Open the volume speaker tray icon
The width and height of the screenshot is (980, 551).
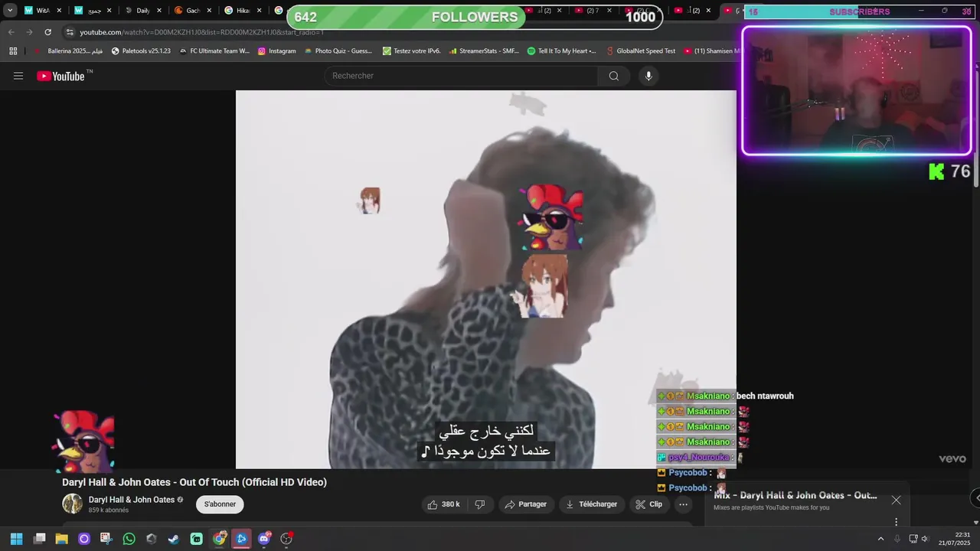(925, 539)
